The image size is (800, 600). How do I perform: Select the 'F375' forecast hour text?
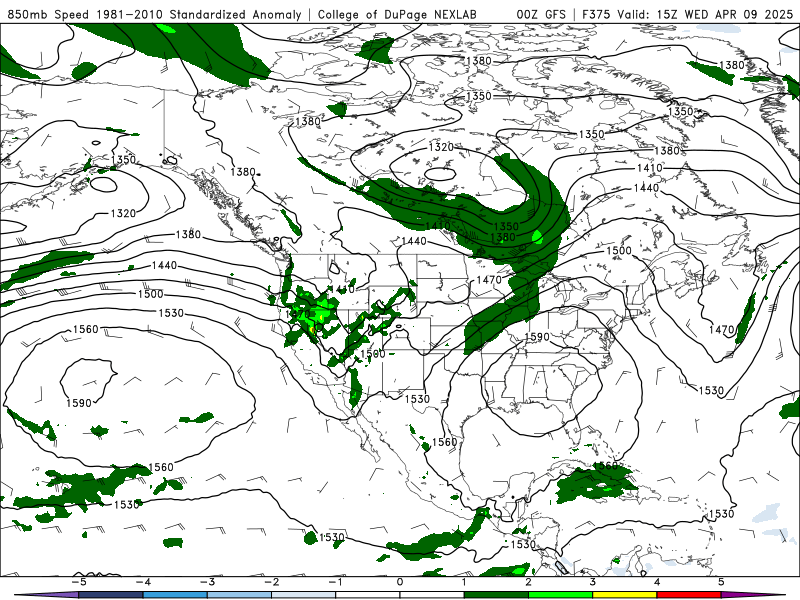point(595,14)
